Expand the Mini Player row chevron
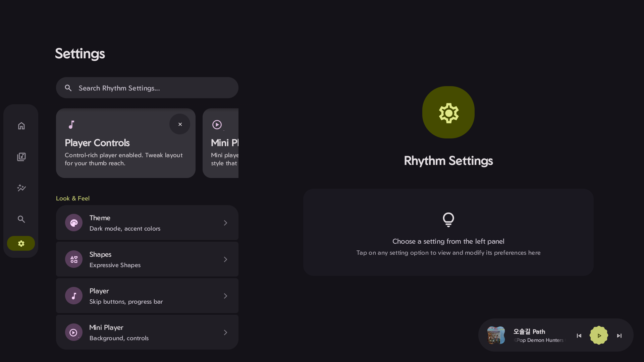 pyautogui.click(x=225, y=333)
